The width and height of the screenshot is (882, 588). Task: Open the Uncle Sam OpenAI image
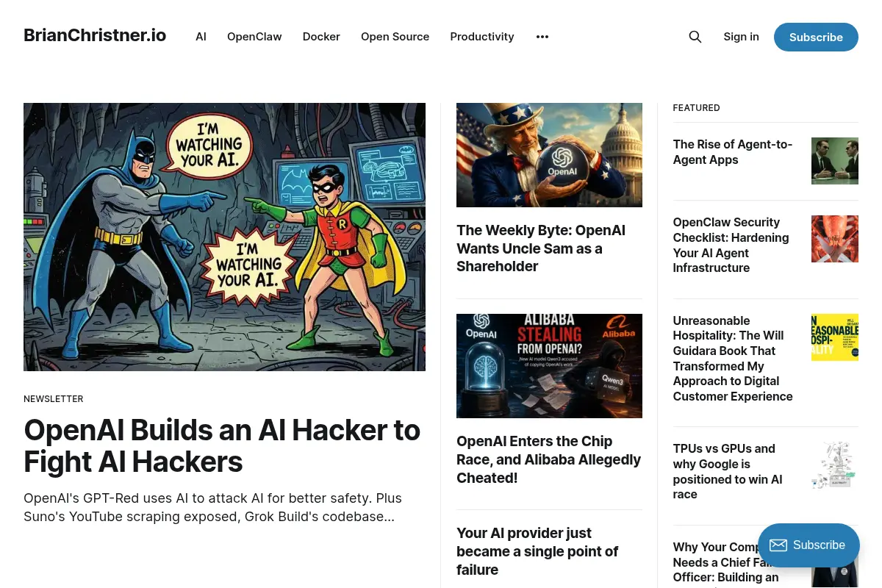point(549,155)
